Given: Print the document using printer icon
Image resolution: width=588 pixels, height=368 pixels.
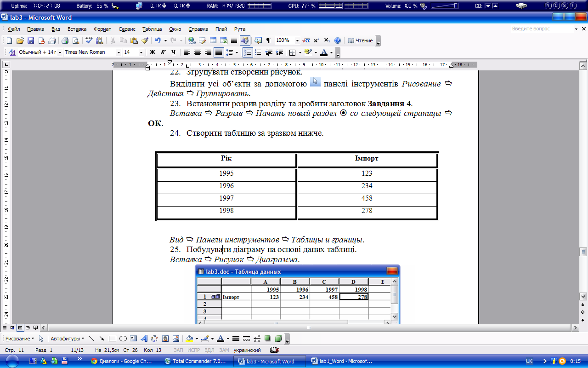Looking at the screenshot, I should click(65, 40).
